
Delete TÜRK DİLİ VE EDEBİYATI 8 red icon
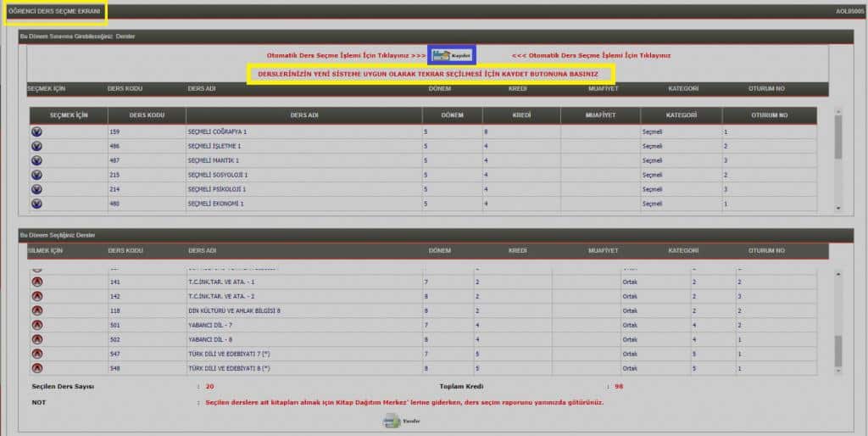pyautogui.click(x=36, y=368)
